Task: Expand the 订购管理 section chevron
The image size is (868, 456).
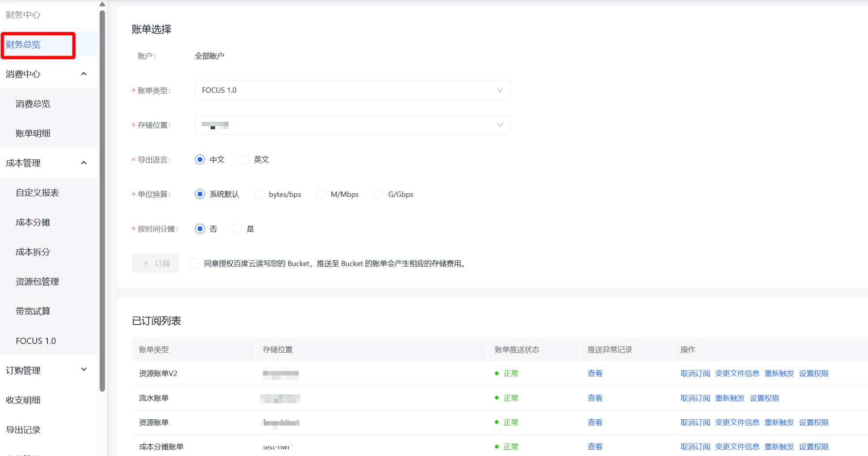Action: pos(84,370)
